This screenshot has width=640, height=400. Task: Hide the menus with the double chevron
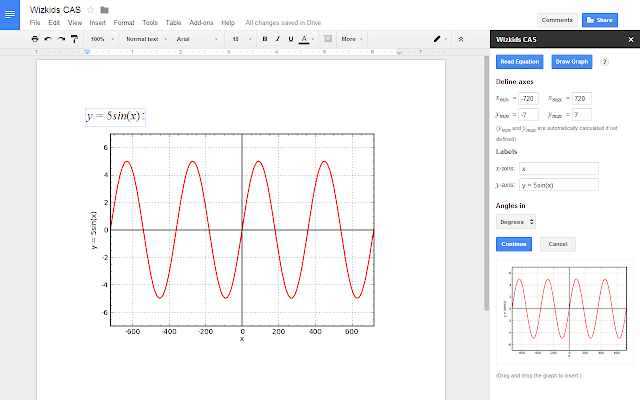461,39
